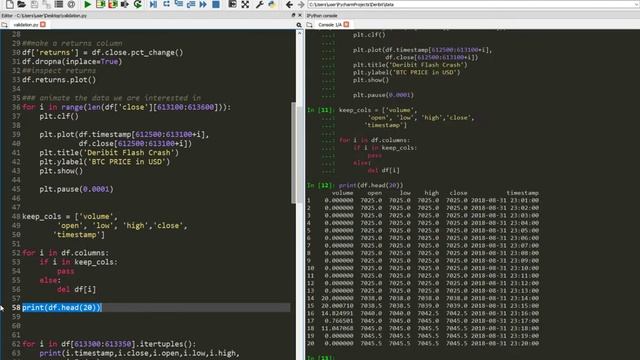Click the Editor pane title path
The height and width of the screenshot is (360, 640).
tap(44, 16)
